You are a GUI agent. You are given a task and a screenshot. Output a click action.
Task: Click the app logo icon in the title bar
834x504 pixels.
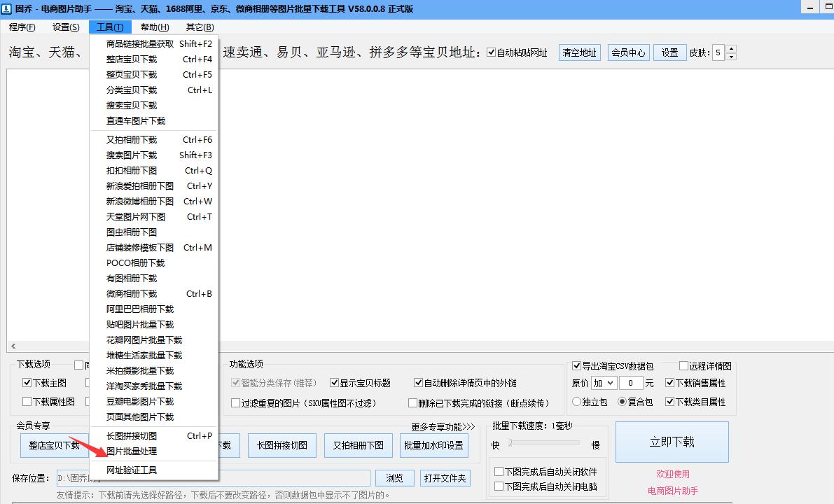pos(7,9)
